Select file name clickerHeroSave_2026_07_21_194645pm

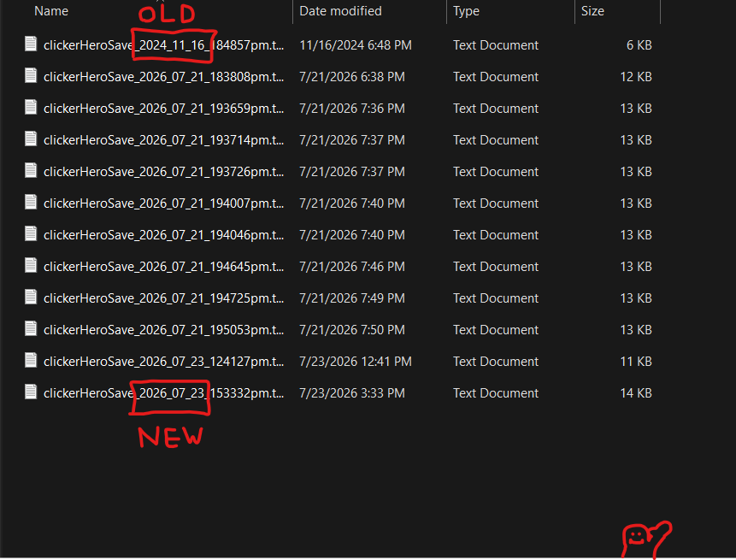point(163,267)
